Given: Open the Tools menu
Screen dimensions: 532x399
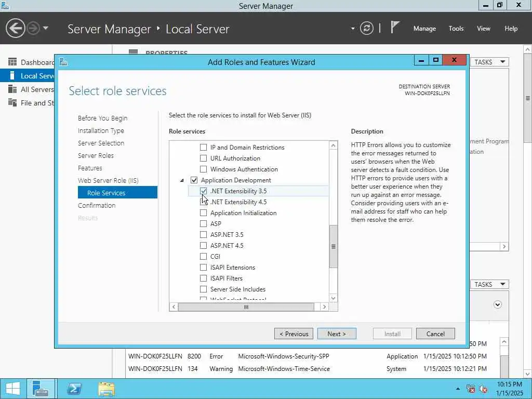Looking at the screenshot, I should [x=456, y=29].
